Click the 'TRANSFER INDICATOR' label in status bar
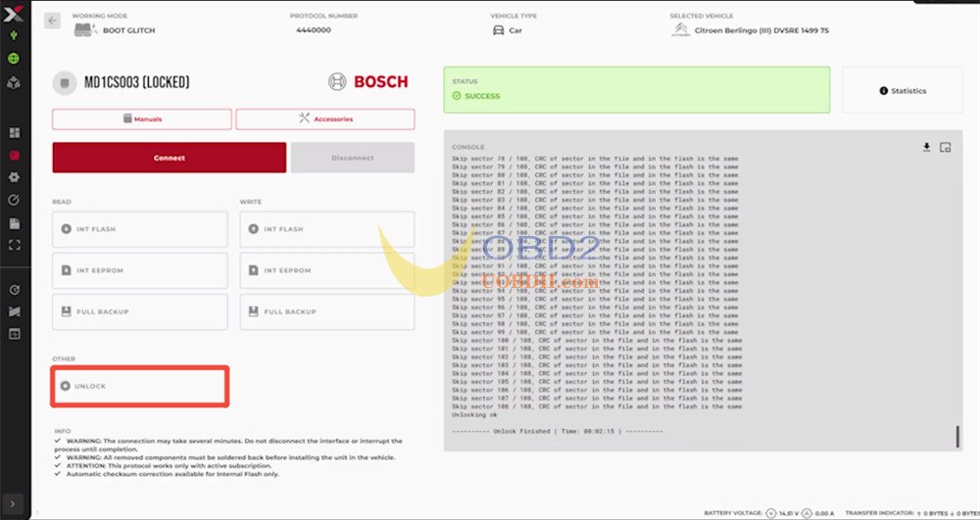The width and height of the screenshot is (980, 520). (x=879, y=513)
